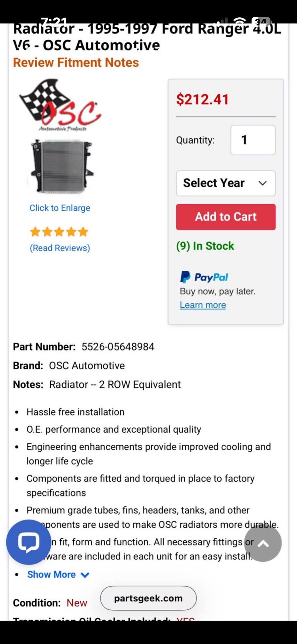Click the Read Reviews link
Image resolution: width=297 pixels, height=644 pixels.
[60, 248]
